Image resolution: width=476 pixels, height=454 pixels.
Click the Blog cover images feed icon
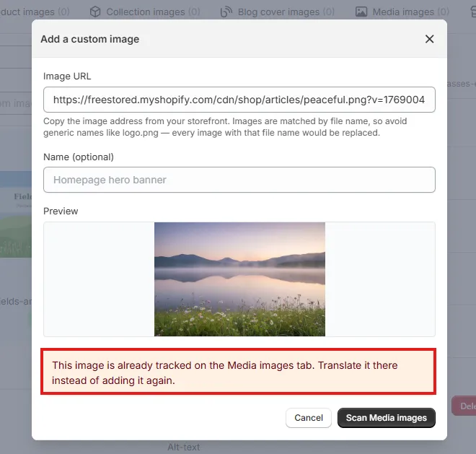[226, 12]
